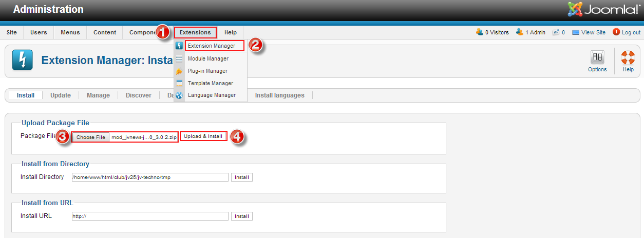Click the Module Manager icon
Viewport: 644px width, 238px height.
[179, 59]
